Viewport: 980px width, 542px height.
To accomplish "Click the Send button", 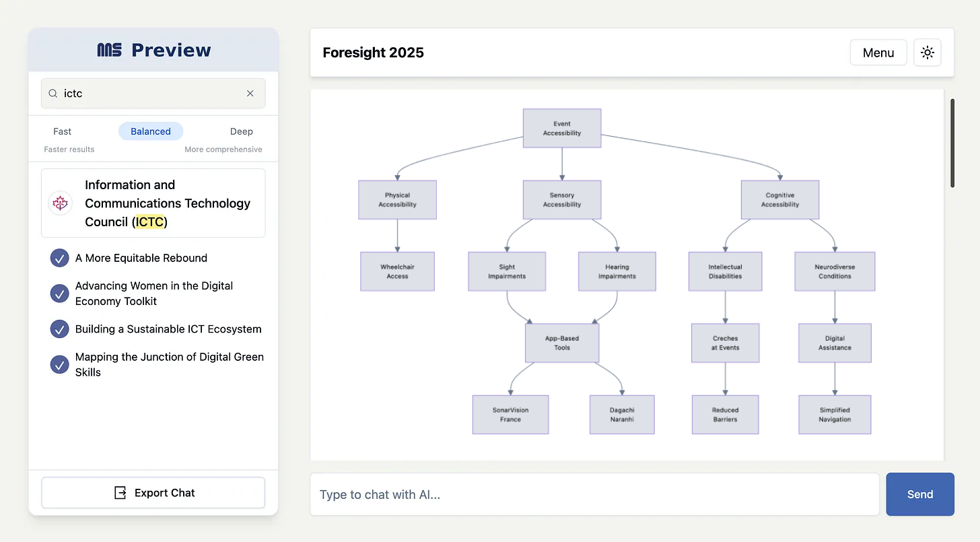I will (x=920, y=494).
